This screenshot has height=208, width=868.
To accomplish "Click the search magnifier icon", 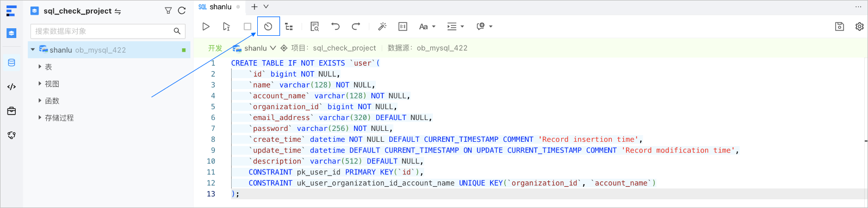I will [177, 31].
